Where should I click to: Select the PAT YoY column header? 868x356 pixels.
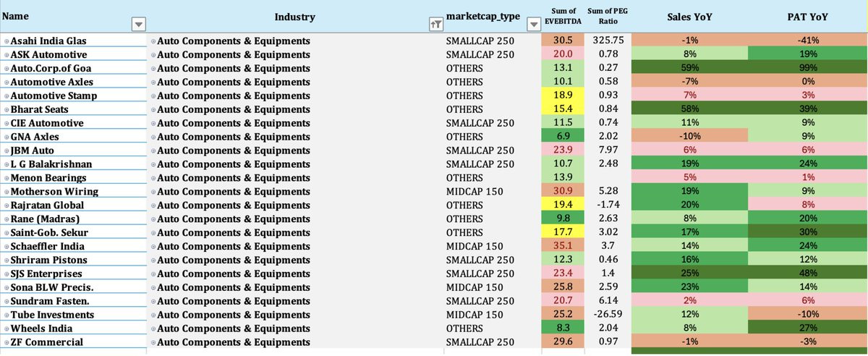808,17
